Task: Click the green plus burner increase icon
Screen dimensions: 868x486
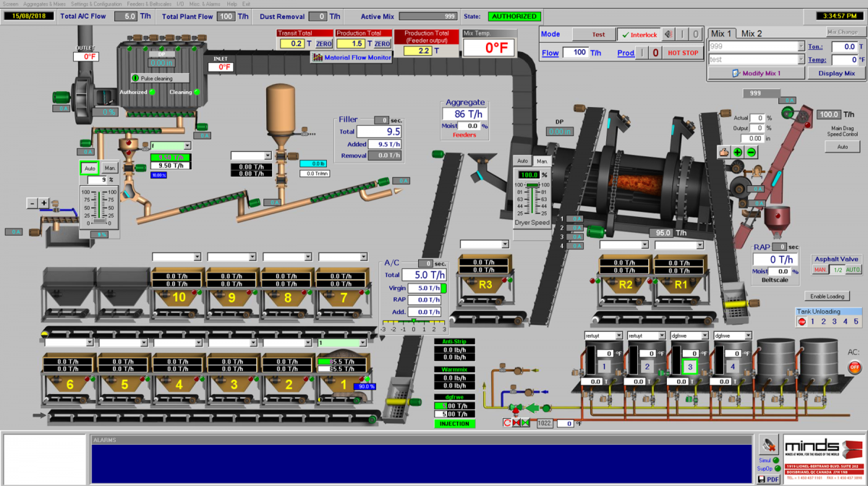Action: pos(738,152)
